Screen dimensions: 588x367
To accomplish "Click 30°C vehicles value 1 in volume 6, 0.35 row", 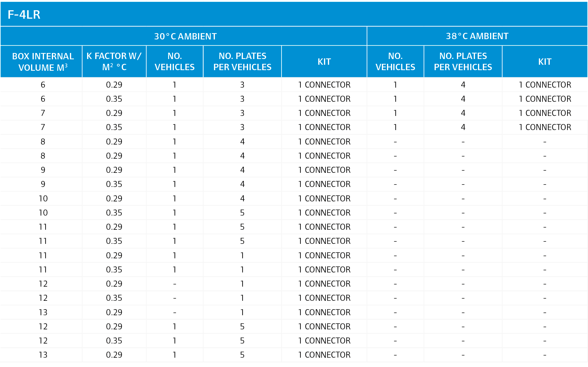I will click(175, 99).
